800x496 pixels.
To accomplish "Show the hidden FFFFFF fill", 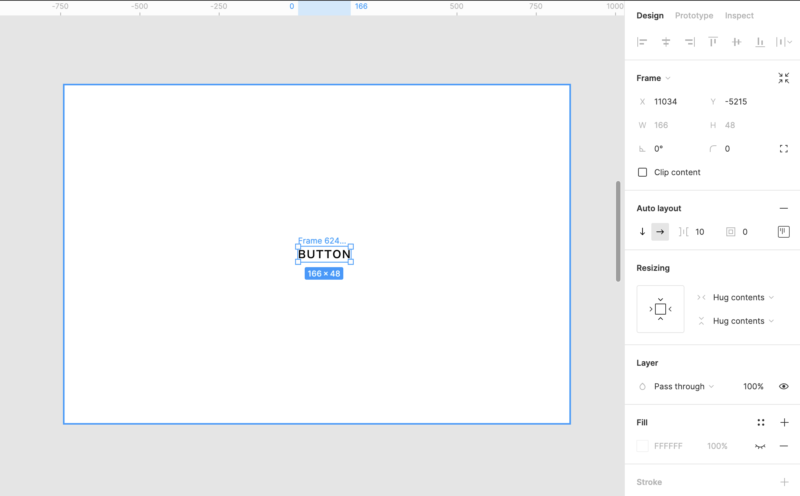I will pyautogui.click(x=761, y=446).
